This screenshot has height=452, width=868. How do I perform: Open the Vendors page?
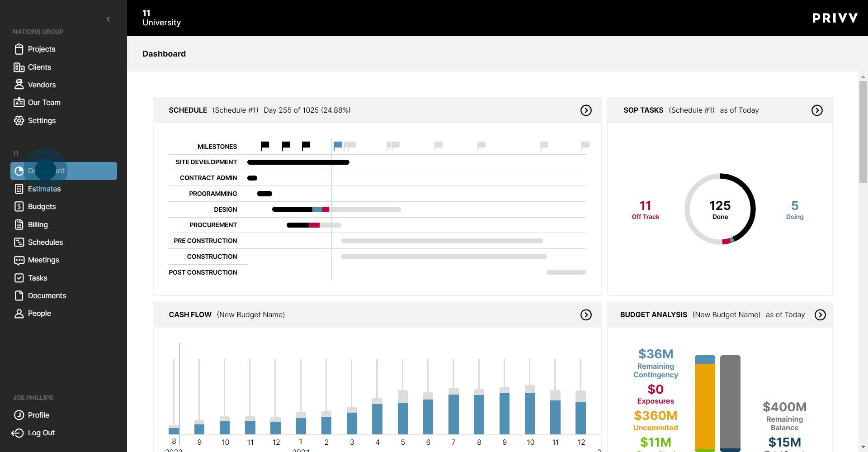(42, 85)
